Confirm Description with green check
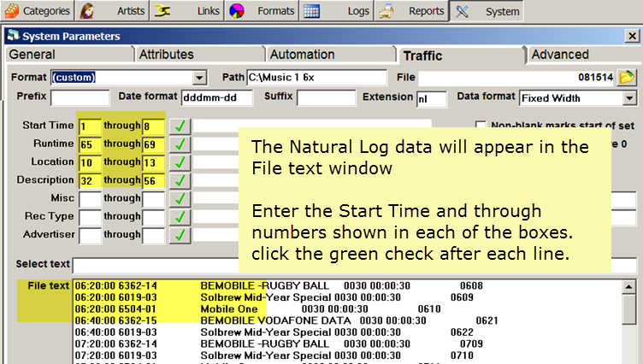 pyautogui.click(x=180, y=180)
